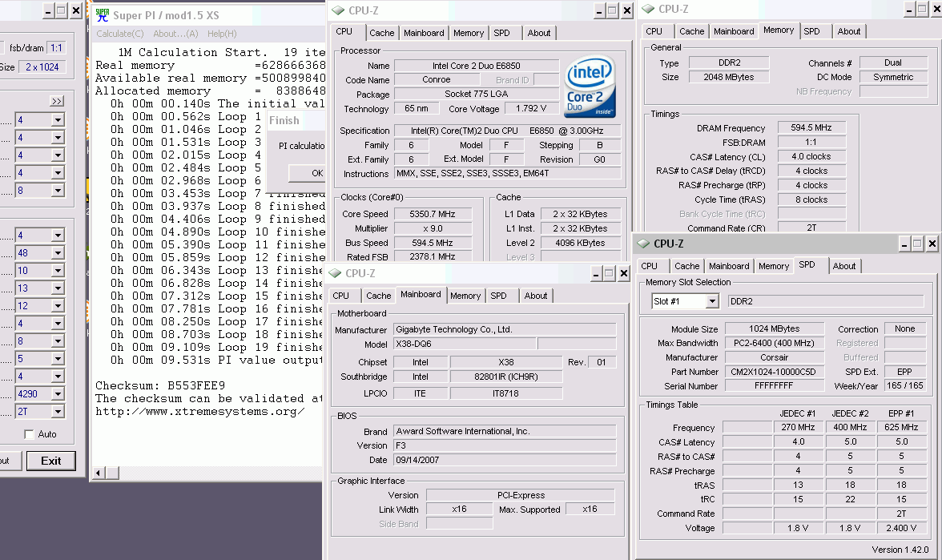Open About tab in Memory timings CPU-Z window

coord(849,31)
